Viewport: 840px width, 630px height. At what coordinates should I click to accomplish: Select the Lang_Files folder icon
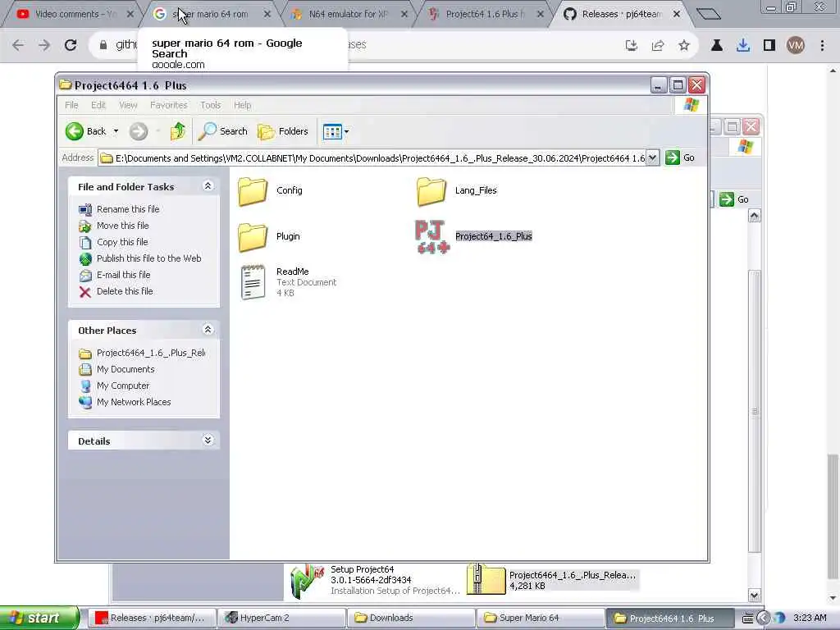coord(431,191)
